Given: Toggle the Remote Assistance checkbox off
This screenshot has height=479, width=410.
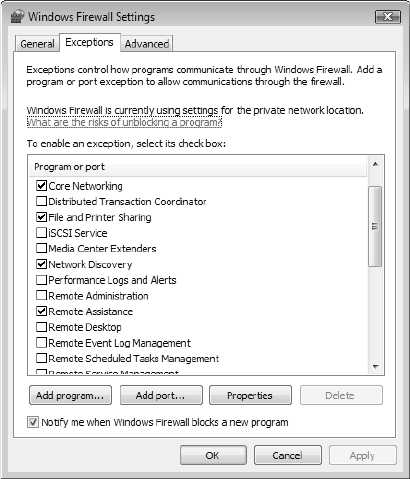Looking at the screenshot, I should [x=41, y=311].
